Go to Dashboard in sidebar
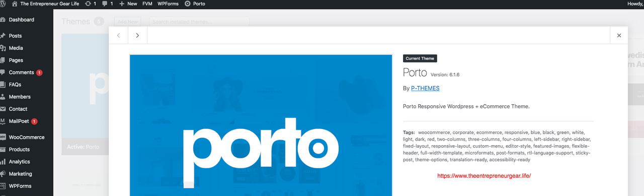This screenshot has height=196, width=644. tap(22, 20)
